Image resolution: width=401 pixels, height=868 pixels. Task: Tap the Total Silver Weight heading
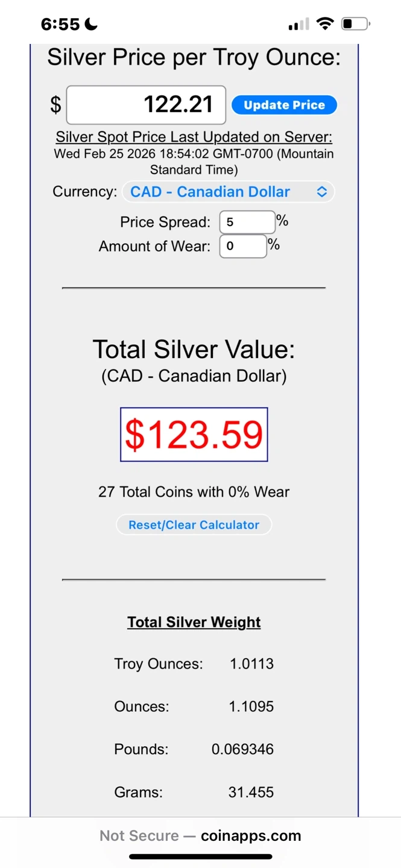click(x=194, y=622)
